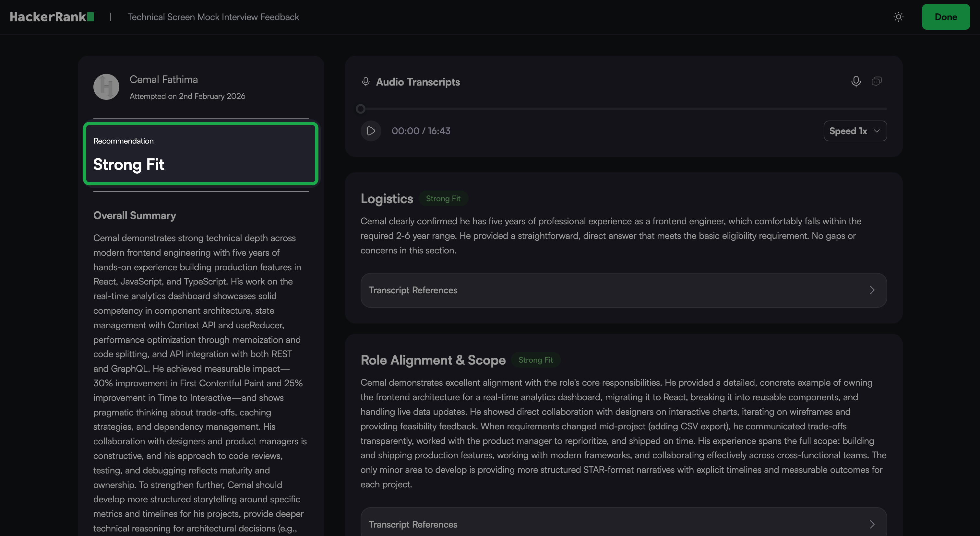Screen dimensions: 980x536
Task: Play the audio transcript recording
Action: click(371, 131)
